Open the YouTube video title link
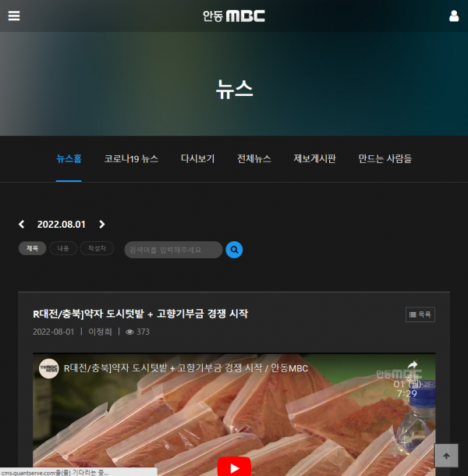468x476 pixels. 186,368
